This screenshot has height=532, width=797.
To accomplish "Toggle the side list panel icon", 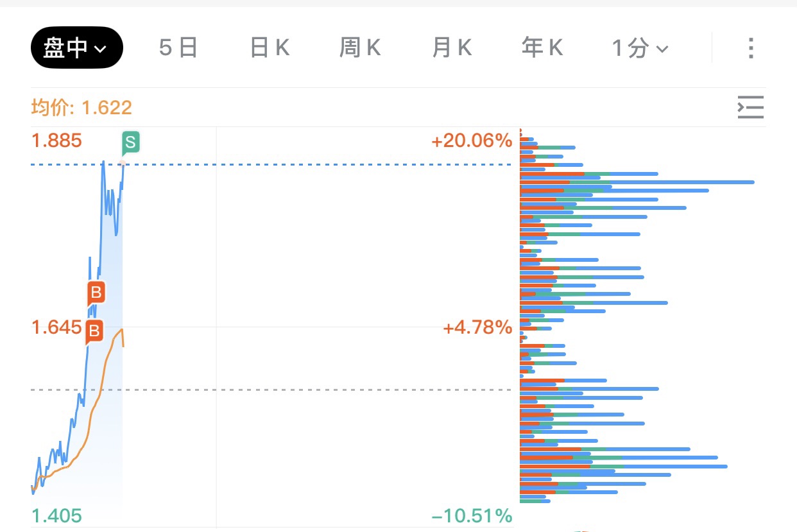I will click(x=750, y=107).
